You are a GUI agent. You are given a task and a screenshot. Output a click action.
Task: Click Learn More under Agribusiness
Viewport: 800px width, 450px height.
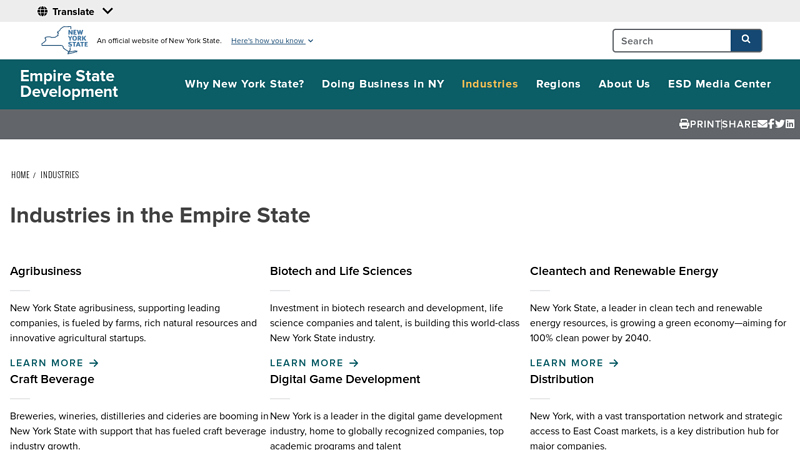(54, 363)
